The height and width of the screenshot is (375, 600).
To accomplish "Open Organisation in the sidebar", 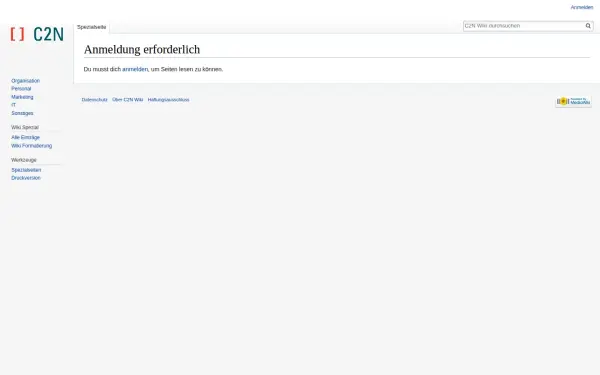I will pyautogui.click(x=26, y=81).
